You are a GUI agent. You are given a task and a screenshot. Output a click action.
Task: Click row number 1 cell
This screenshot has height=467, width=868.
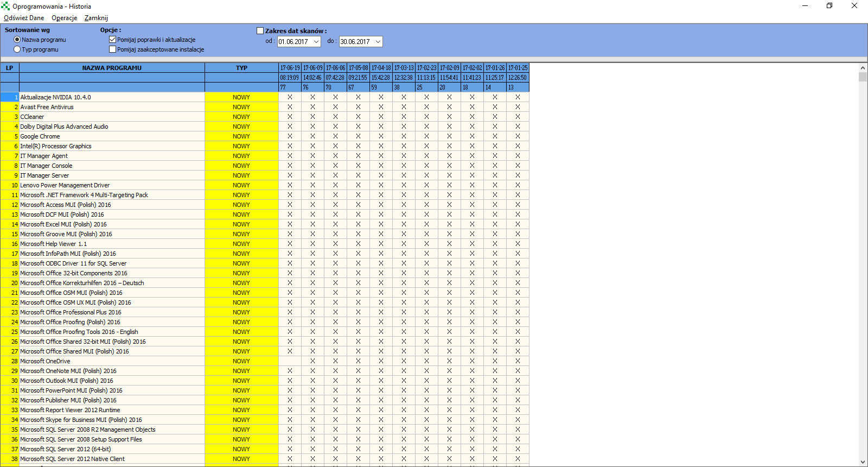(10, 97)
